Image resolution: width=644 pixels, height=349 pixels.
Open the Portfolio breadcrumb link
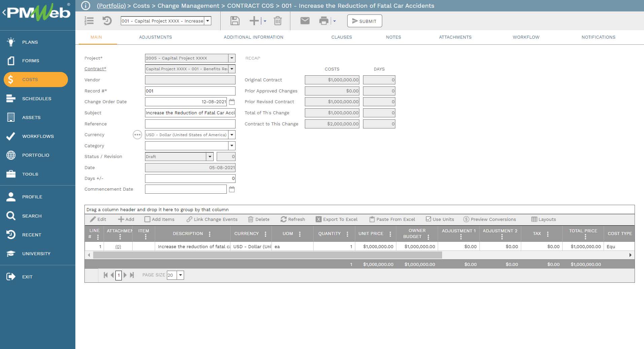pyautogui.click(x=111, y=6)
